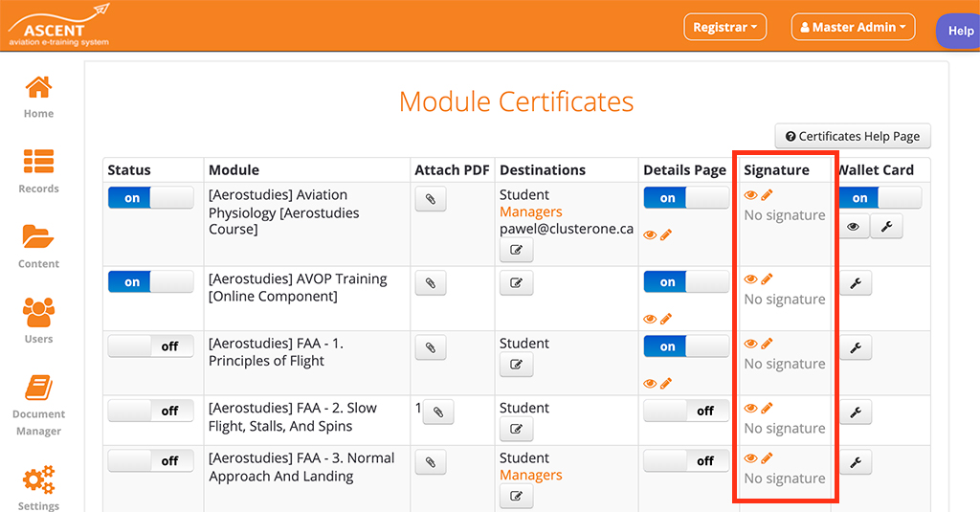Edit details page pencil for AVOP Training
Screen dimensions: 980x512
coord(666,319)
